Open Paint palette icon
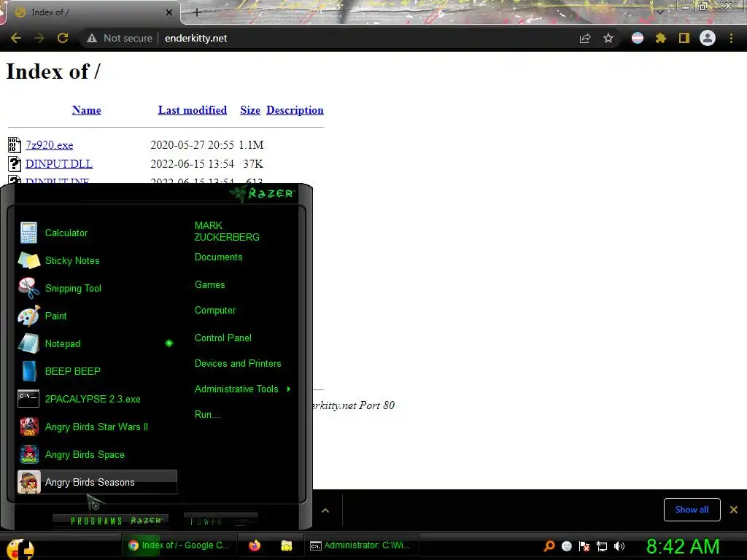Screen dimensions: 747x560 pos(28,316)
